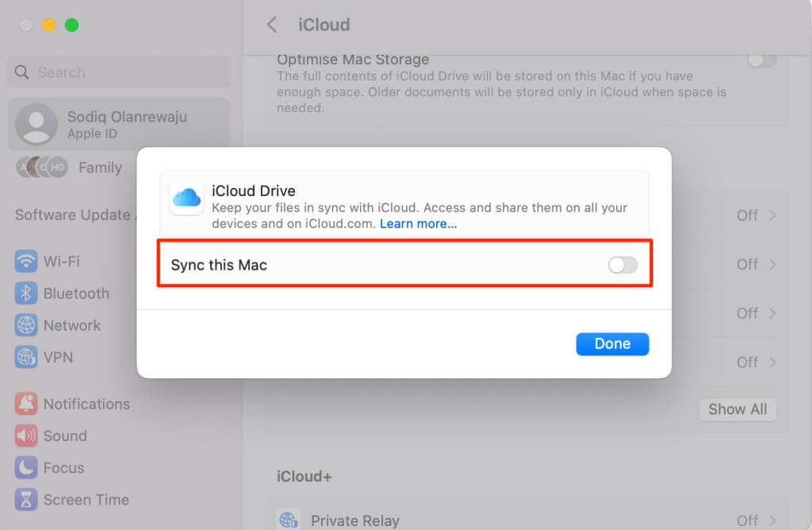Screen dimensions: 812x530
Task: Click the VPN icon in sidebar
Action: click(26, 358)
